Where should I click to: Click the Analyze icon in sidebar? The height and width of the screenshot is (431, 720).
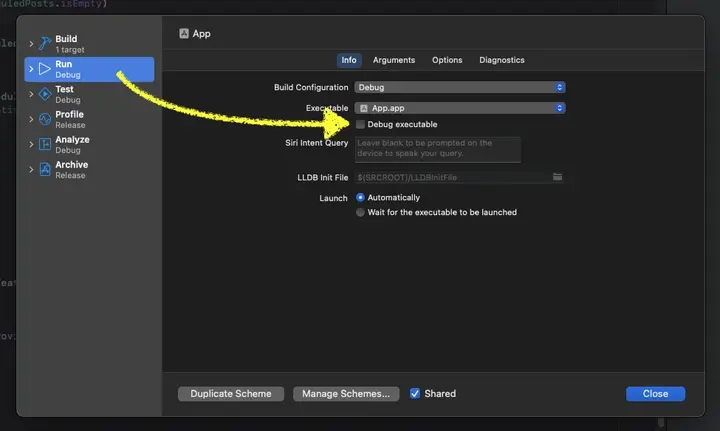point(45,144)
